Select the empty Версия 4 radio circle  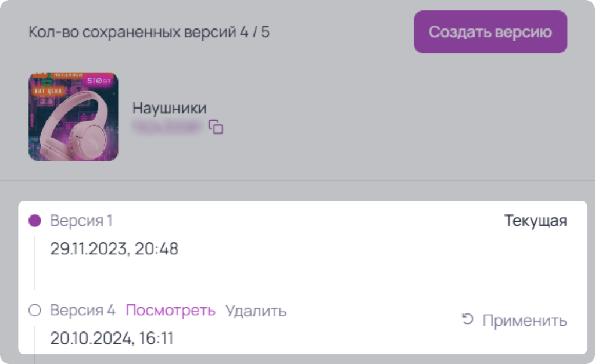click(x=35, y=310)
